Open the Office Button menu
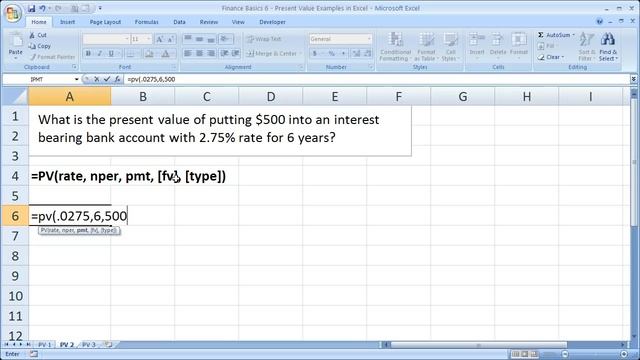Screen dimensions: 640x360 (x=12, y=13)
